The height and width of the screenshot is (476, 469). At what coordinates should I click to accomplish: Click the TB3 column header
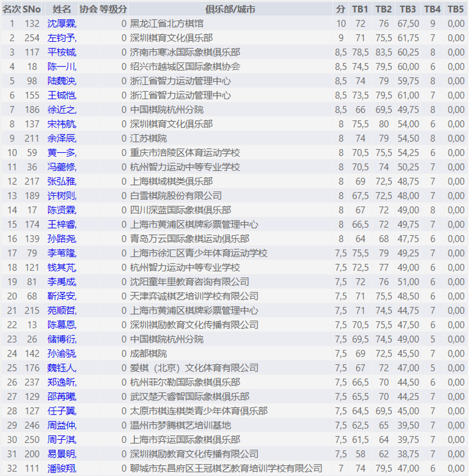pos(408,9)
